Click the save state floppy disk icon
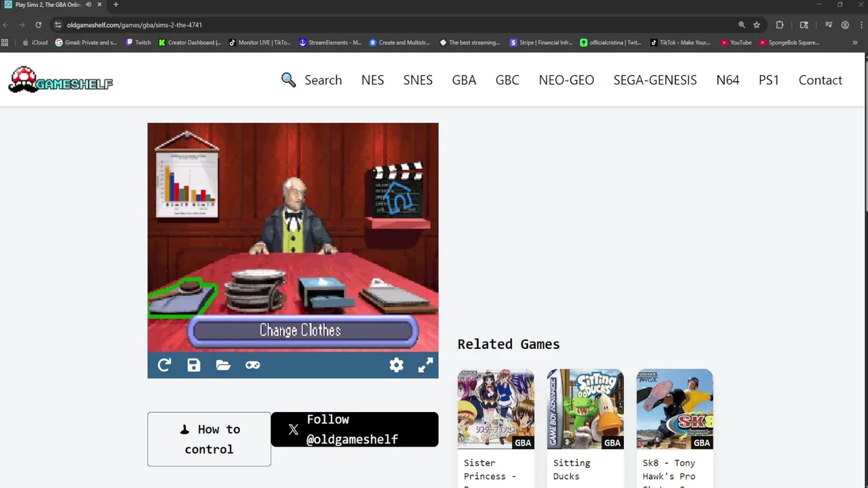 click(194, 365)
